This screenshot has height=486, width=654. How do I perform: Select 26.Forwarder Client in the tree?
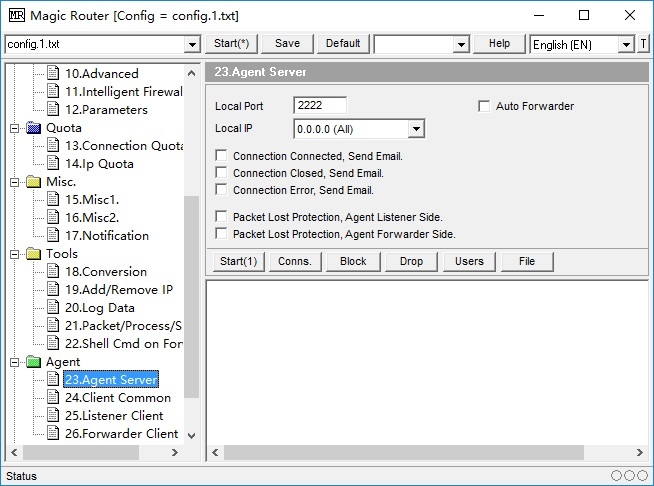121,434
